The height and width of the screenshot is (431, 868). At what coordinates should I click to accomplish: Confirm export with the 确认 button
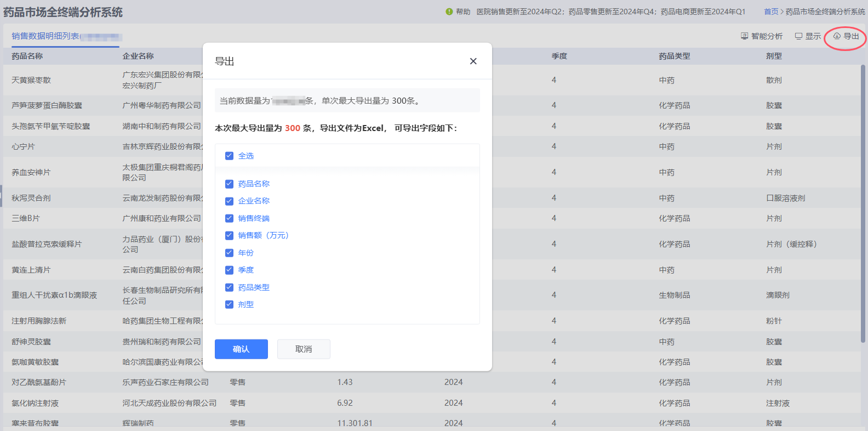[x=241, y=349]
